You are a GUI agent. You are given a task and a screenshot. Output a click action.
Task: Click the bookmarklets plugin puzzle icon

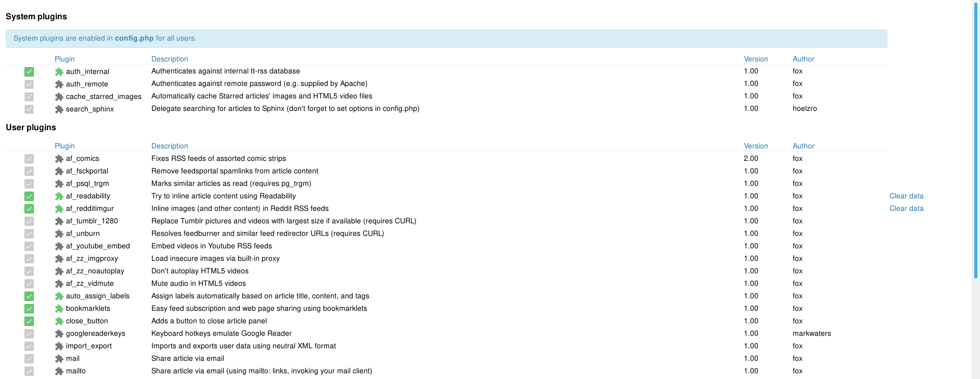[x=59, y=309]
